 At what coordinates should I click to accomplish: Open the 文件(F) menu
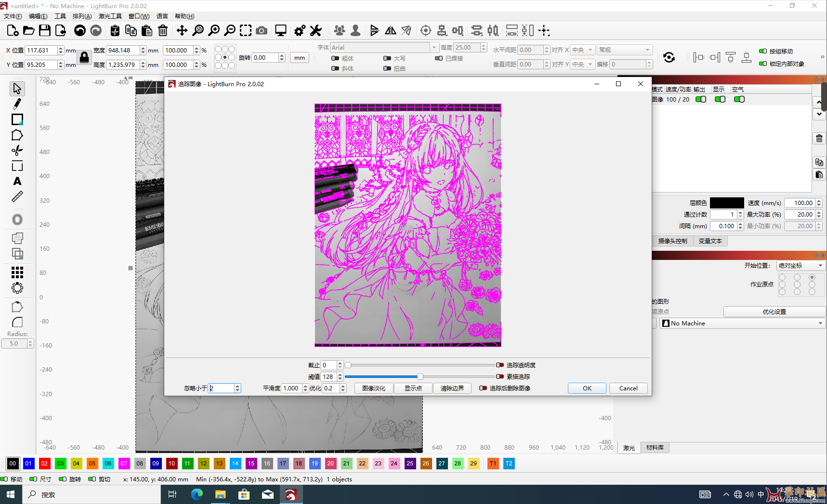click(x=13, y=16)
